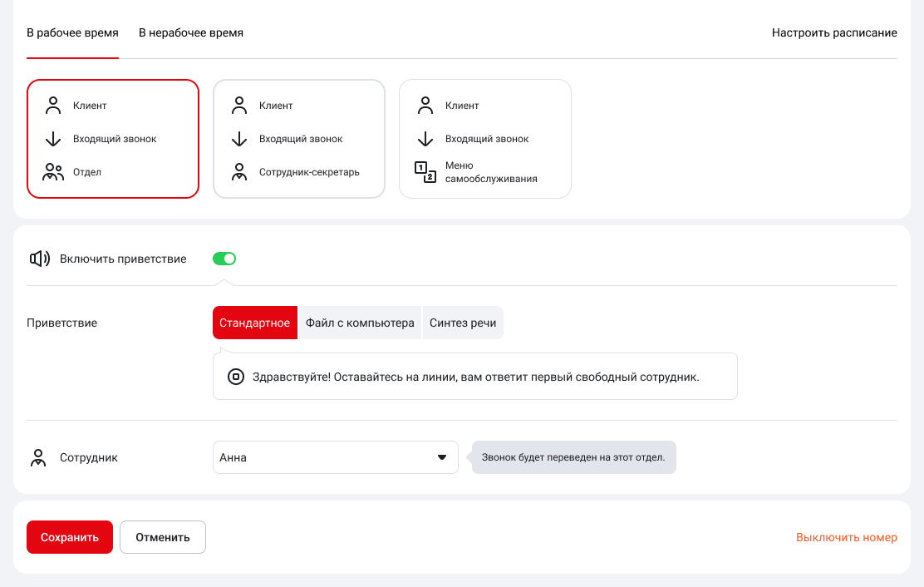Viewport: 924px width, 587px height.
Task: Click the employee icon next to Сотрудник label
Action: click(38, 457)
